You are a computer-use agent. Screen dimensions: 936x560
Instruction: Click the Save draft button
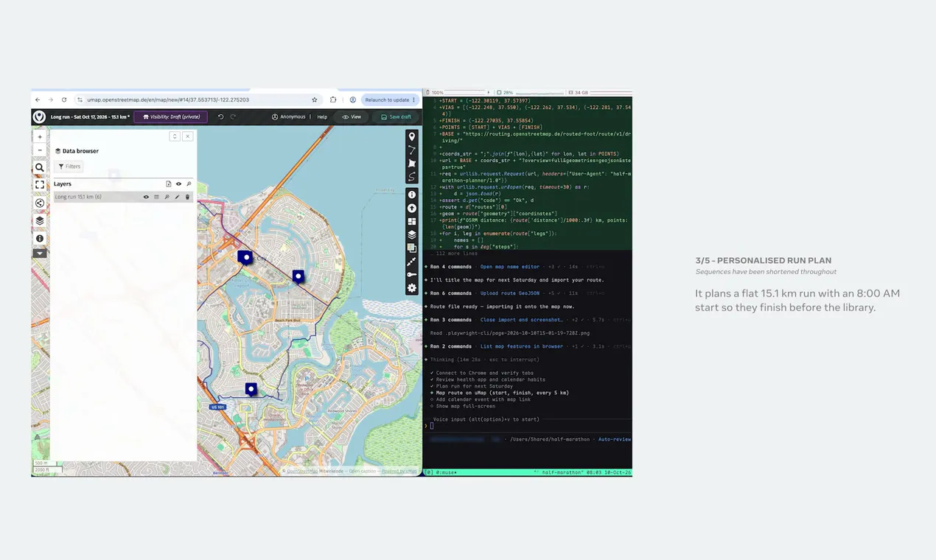coord(397,117)
